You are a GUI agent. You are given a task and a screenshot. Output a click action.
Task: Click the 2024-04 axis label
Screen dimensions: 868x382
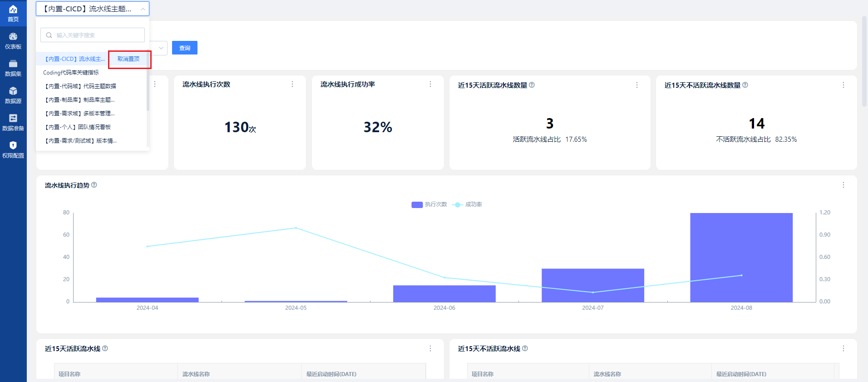click(148, 308)
